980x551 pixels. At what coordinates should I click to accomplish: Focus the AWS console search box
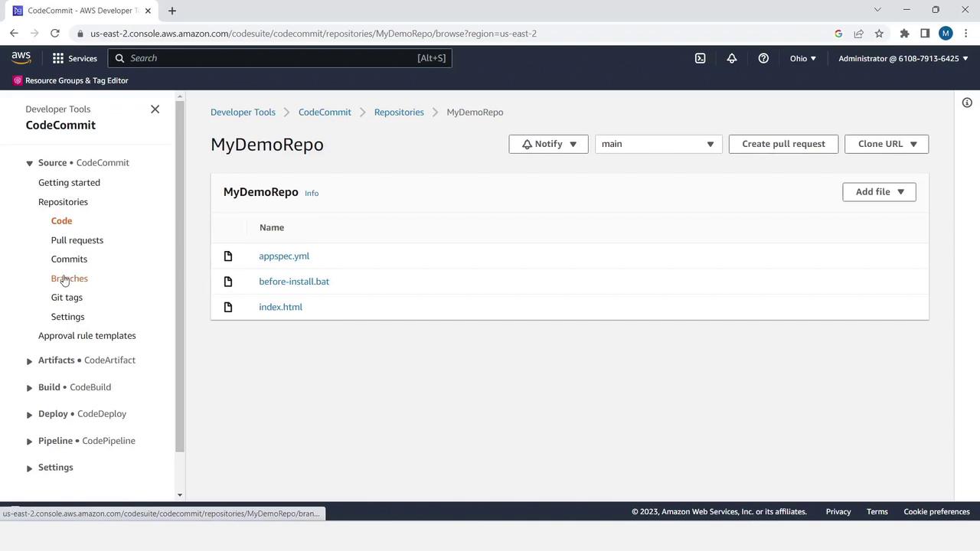pos(279,58)
